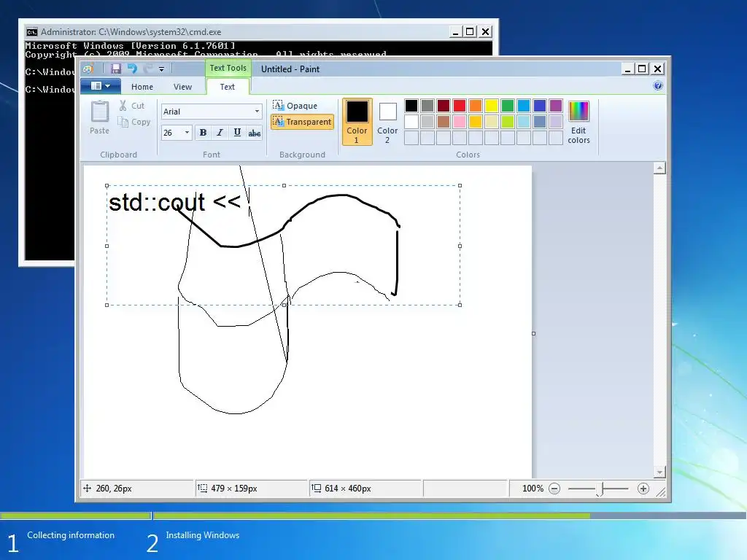Pick the purple color swatch
Viewport: 747px width, 560px height.
(555, 106)
